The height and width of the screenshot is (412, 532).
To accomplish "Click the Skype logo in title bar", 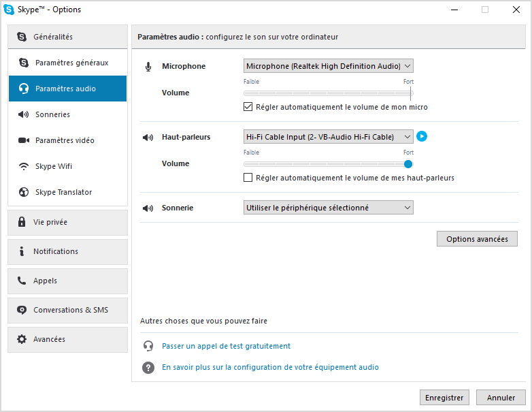I will [9, 10].
